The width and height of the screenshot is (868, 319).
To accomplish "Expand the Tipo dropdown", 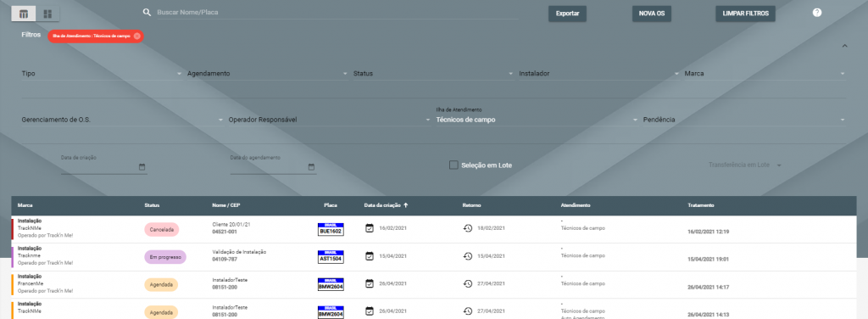I will pyautogui.click(x=102, y=74).
